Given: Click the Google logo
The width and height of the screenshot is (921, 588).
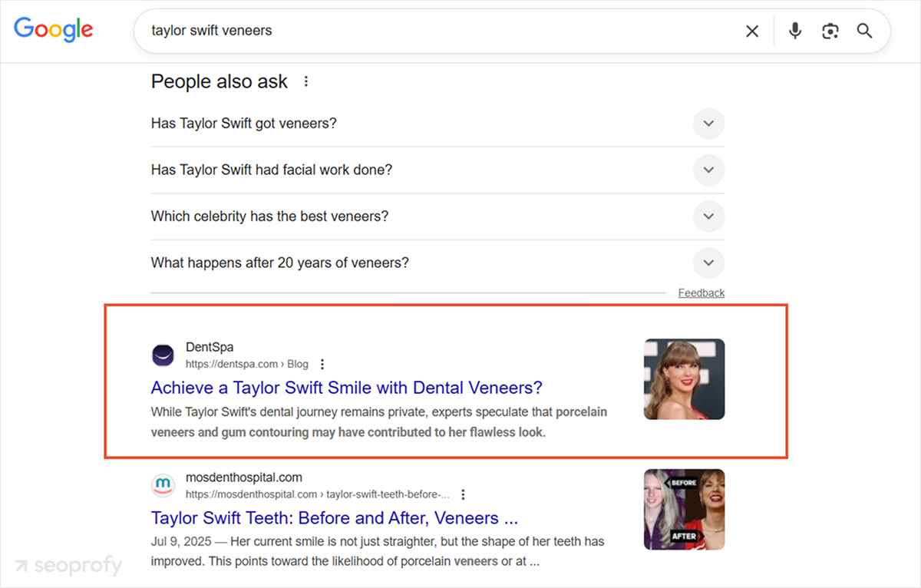Looking at the screenshot, I should [x=53, y=29].
